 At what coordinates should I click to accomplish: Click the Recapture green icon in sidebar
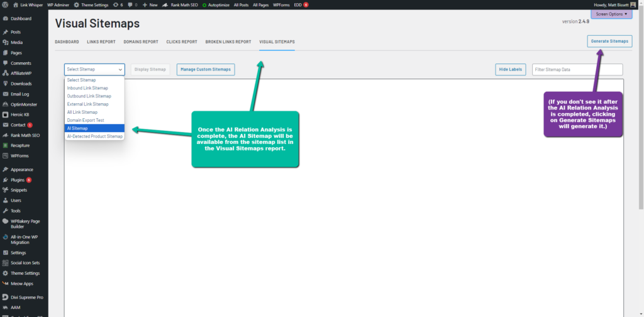(5, 145)
